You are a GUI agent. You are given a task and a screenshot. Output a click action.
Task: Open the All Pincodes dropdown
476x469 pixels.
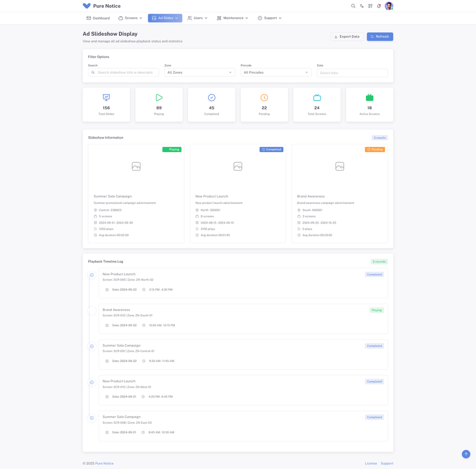(x=276, y=73)
